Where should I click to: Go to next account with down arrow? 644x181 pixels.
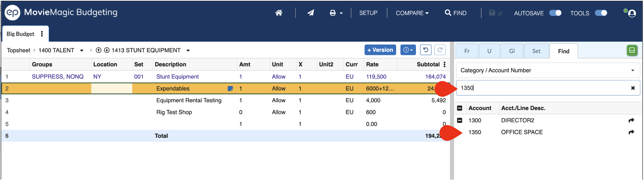click(107, 50)
